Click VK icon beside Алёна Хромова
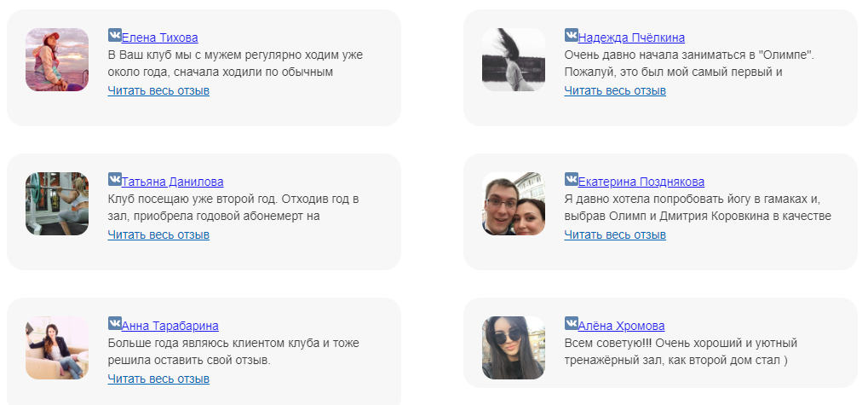Viewport: 868px width, 405px height. (572, 323)
